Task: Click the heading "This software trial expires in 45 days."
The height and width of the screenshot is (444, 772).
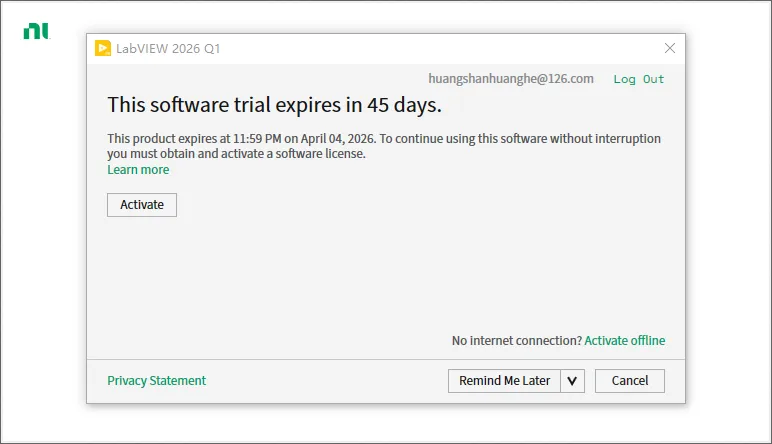Action: click(274, 105)
